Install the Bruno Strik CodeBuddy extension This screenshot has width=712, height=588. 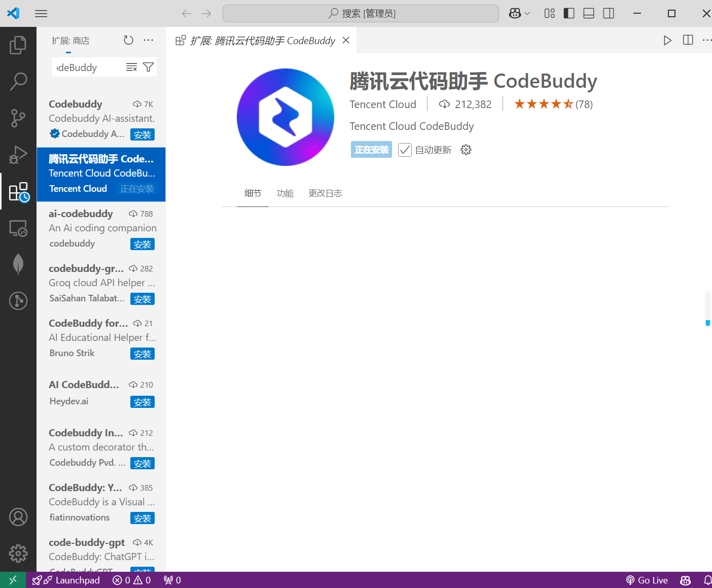pos(143,354)
